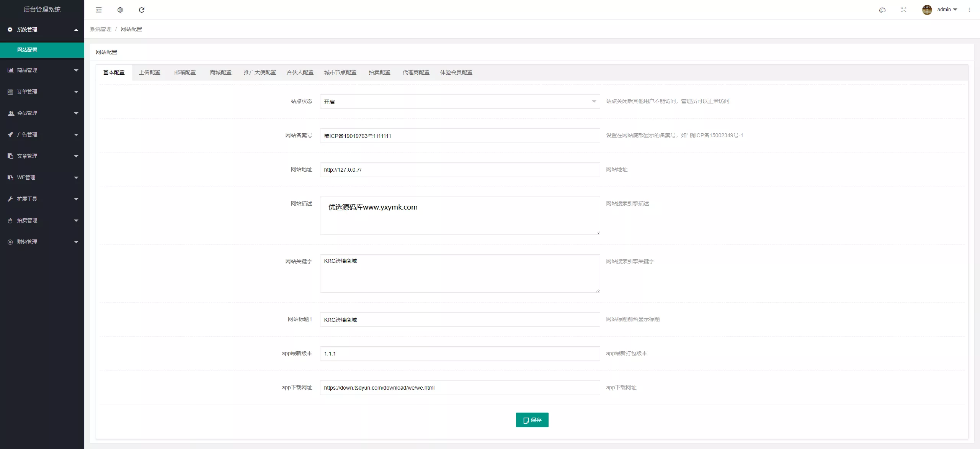
Task: Click the flame icon beside 拍卖管理
Action: (x=10, y=220)
